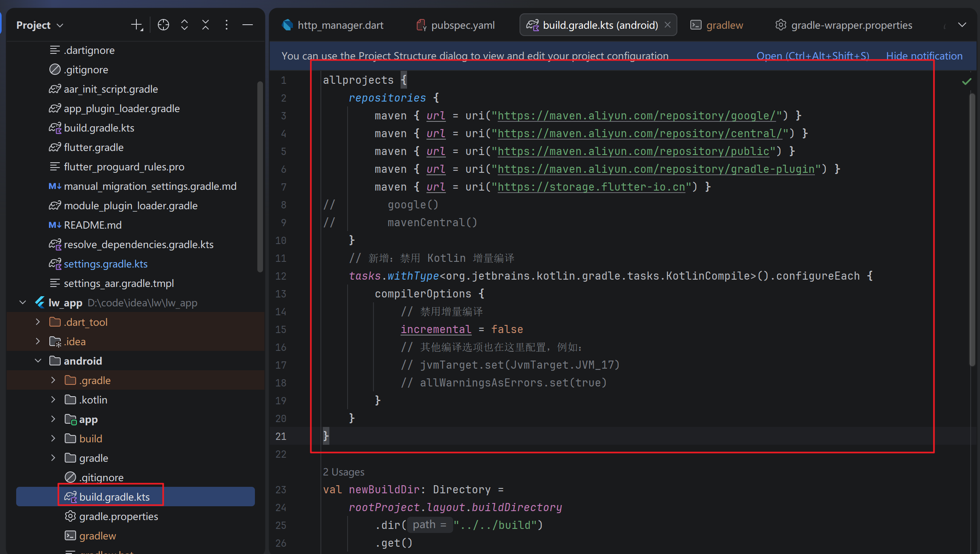Close build.gradle.kts (android) tab
980x554 pixels.
point(668,25)
